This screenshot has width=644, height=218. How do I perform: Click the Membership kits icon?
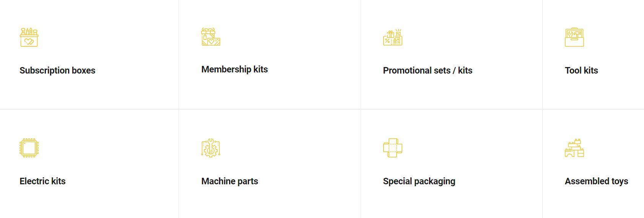click(x=211, y=37)
